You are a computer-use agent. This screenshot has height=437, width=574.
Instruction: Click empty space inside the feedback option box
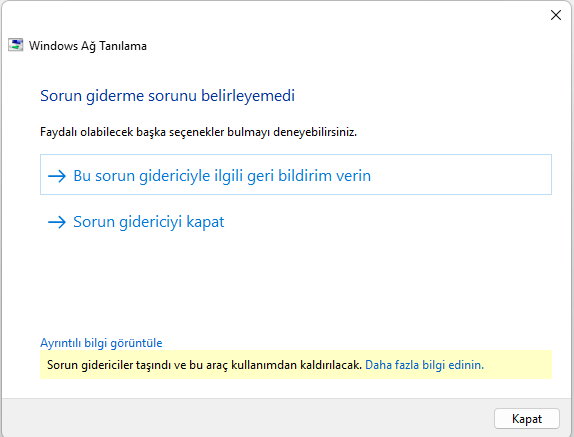pyautogui.click(x=461, y=175)
